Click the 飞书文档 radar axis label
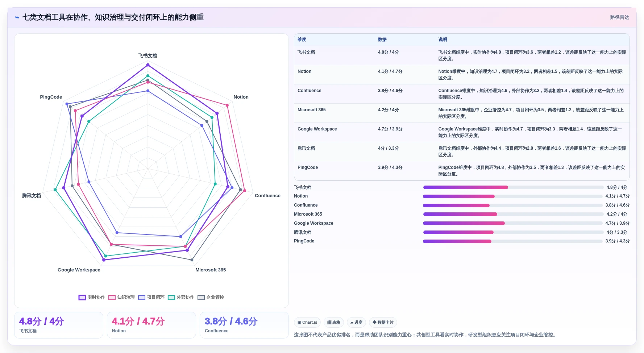 [x=148, y=56]
